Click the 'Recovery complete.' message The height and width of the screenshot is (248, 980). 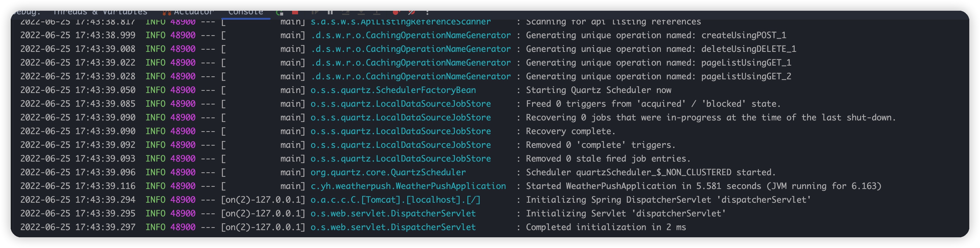point(571,131)
